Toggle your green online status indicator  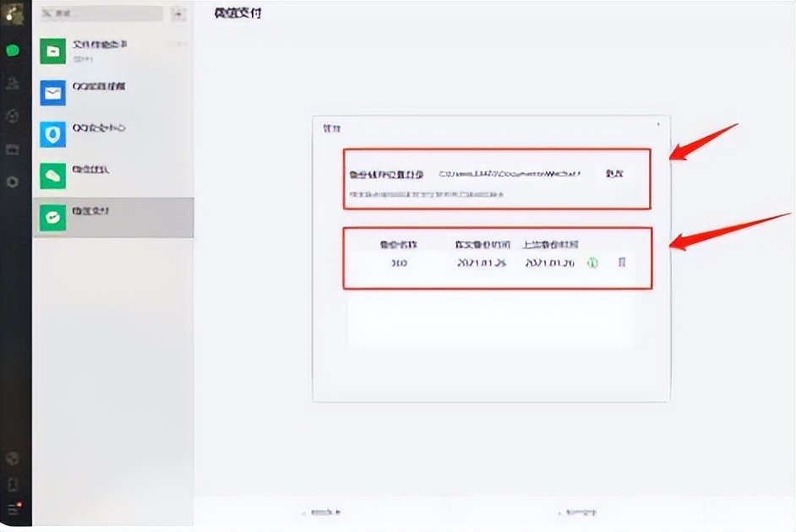pyautogui.click(x=13, y=51)
